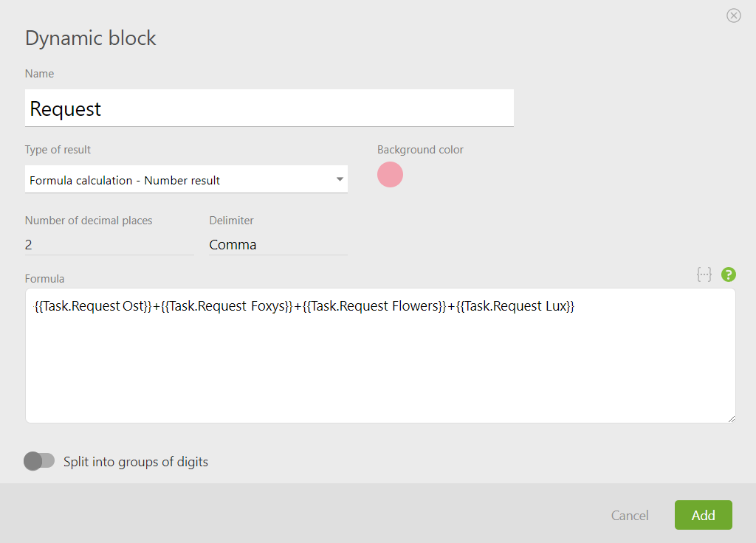Toggle Split into groups of digits
The height and width of the screenshot is (543, 756).
point(39,461)
